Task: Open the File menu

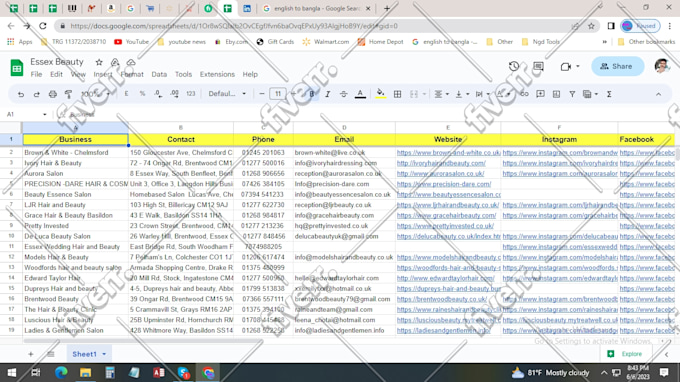Action: [x=36, y=74]
